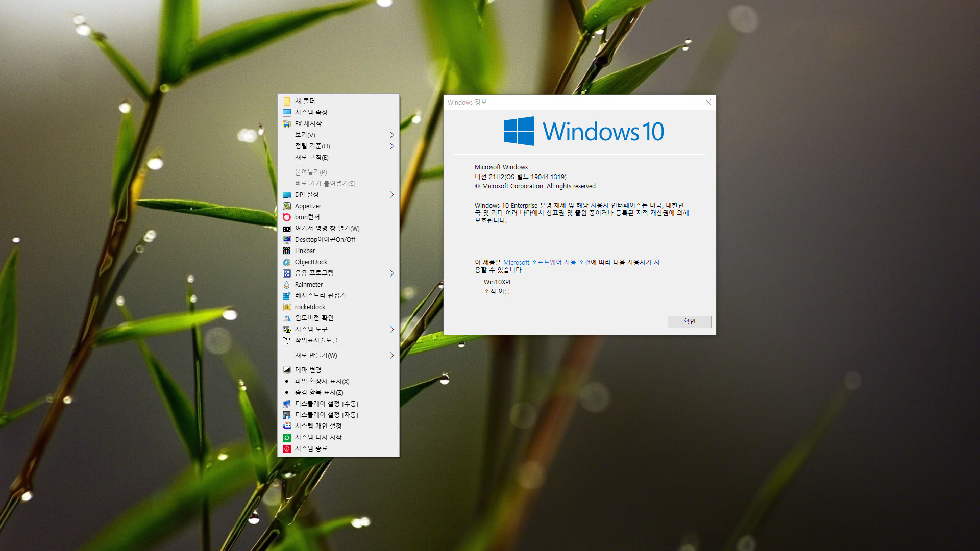Expand the 정렬 기준(O) submenu arrow
The width and height of the screenshot is (980, 551).
(391, 146)
